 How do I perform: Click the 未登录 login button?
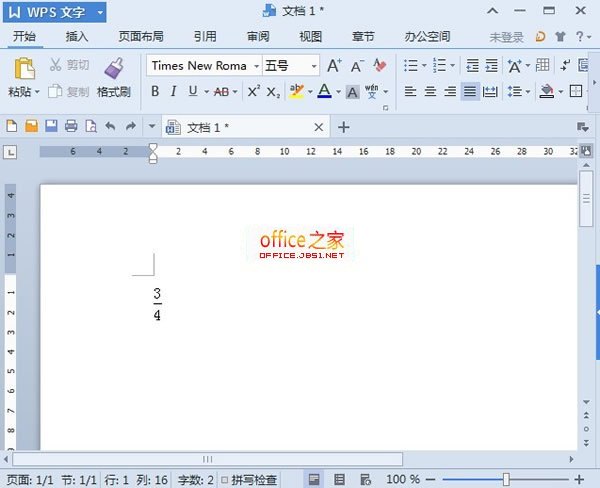tap(506, 37)
